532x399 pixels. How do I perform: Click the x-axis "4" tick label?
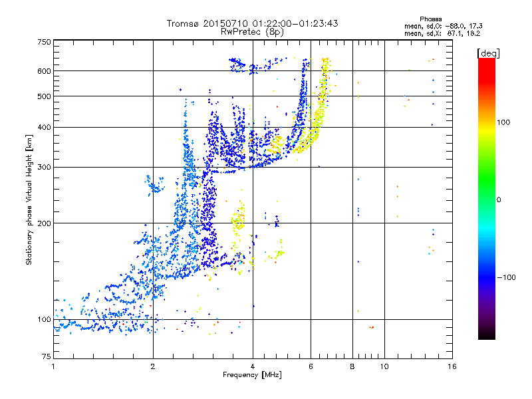(253, 366)
